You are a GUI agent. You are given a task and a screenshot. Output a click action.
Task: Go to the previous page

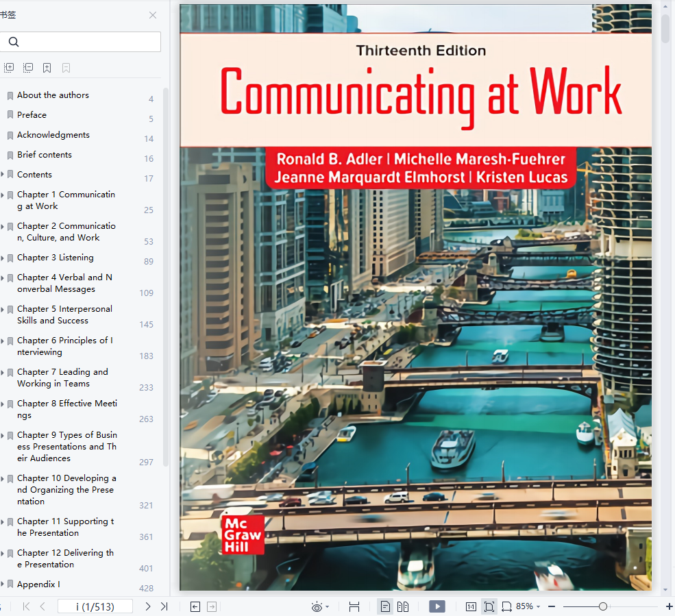(x=42, y=606)
